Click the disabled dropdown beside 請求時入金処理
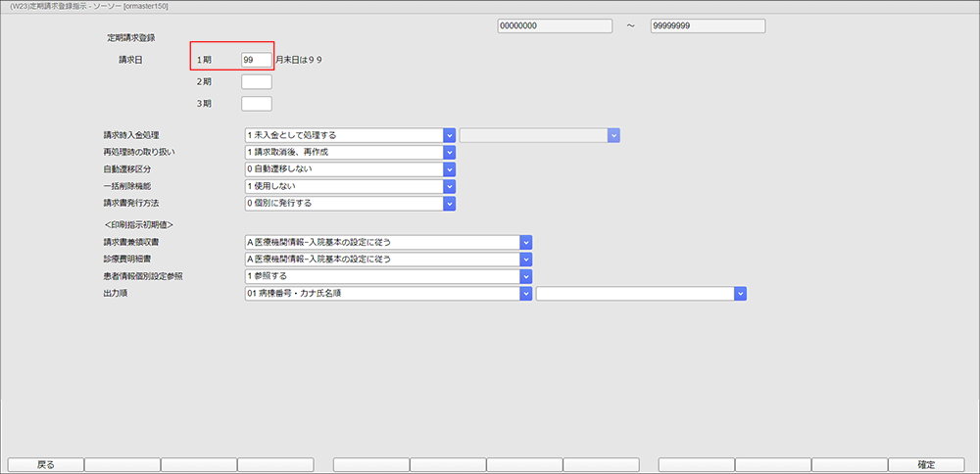 [x=539, y=135]
